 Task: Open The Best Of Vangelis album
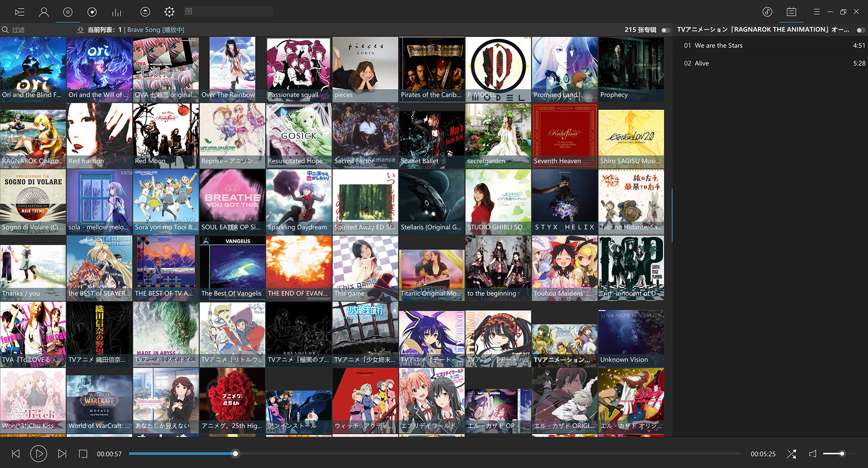(232, 268)
